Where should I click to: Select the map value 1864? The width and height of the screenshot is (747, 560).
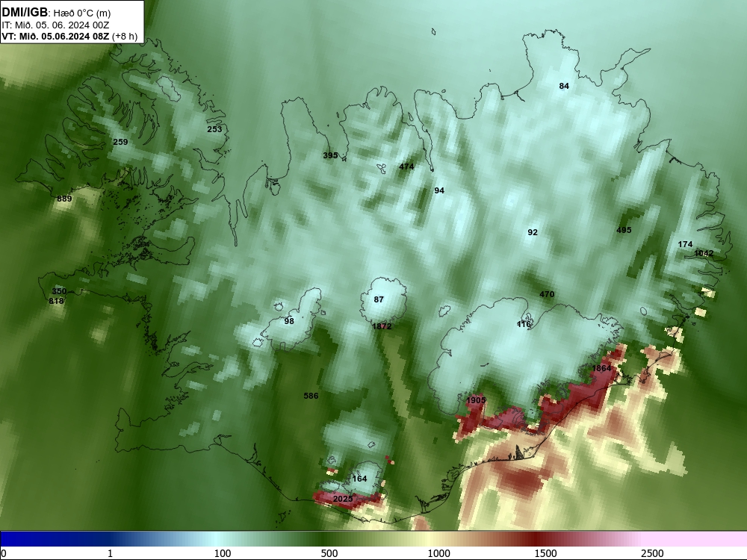click(x=601, y=368)
